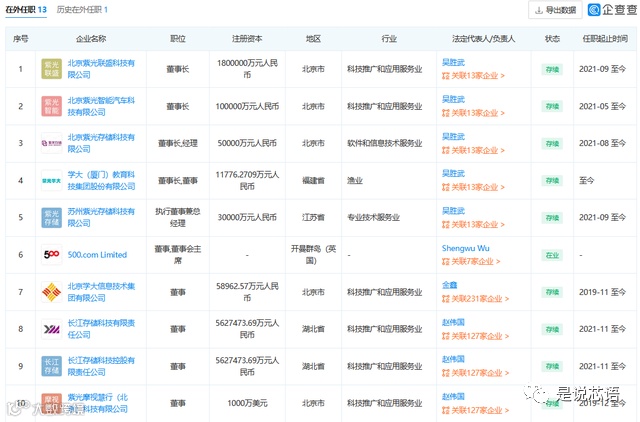This screenshot has height=422, width=640.
Task: Click the 导出数据 export button
Action: coord(556,10)
